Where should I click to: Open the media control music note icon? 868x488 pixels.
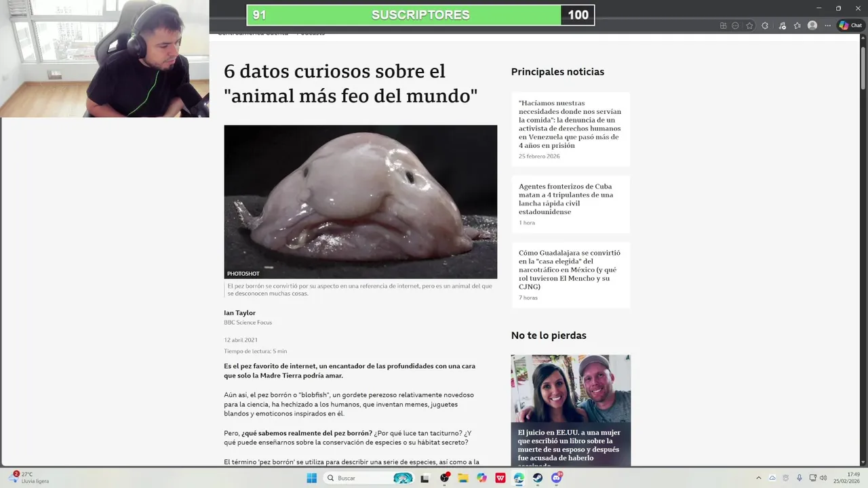782,26
